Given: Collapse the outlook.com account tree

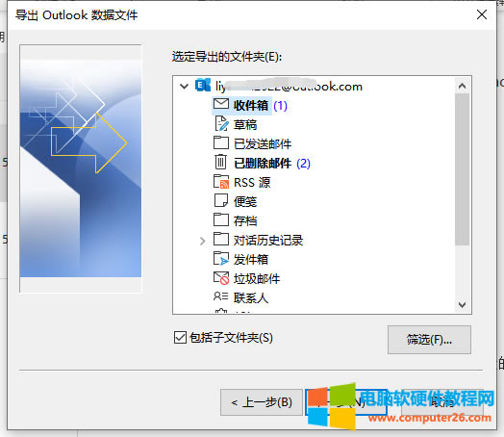Looking at the screenshot, I should tap(184, 87).
